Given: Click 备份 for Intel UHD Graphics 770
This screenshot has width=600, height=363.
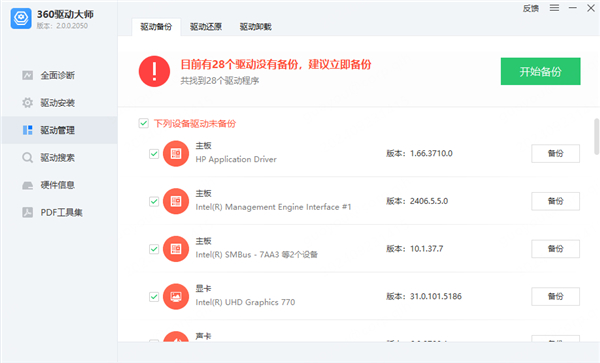Looking at the screenshot, I should 555,296.
